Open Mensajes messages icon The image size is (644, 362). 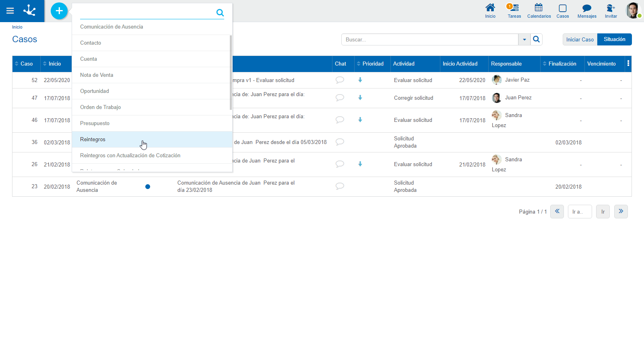tap(586, 11)
